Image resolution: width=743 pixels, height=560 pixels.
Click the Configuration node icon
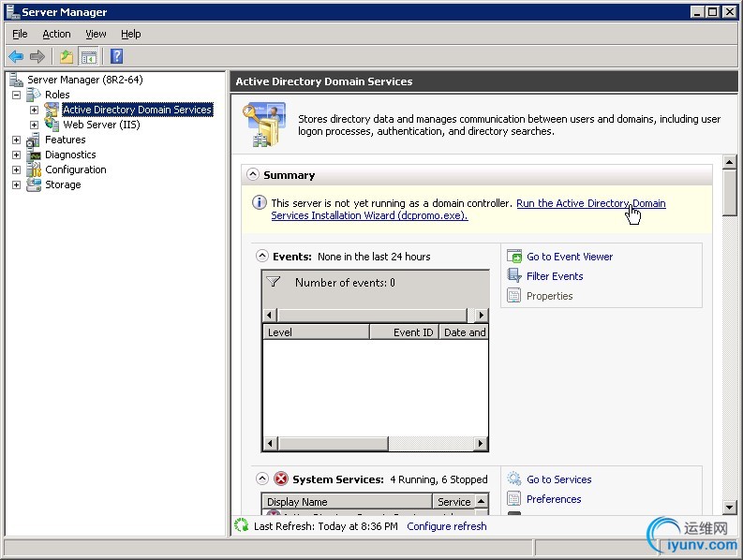pyautogui.click(x=34, y=169)
